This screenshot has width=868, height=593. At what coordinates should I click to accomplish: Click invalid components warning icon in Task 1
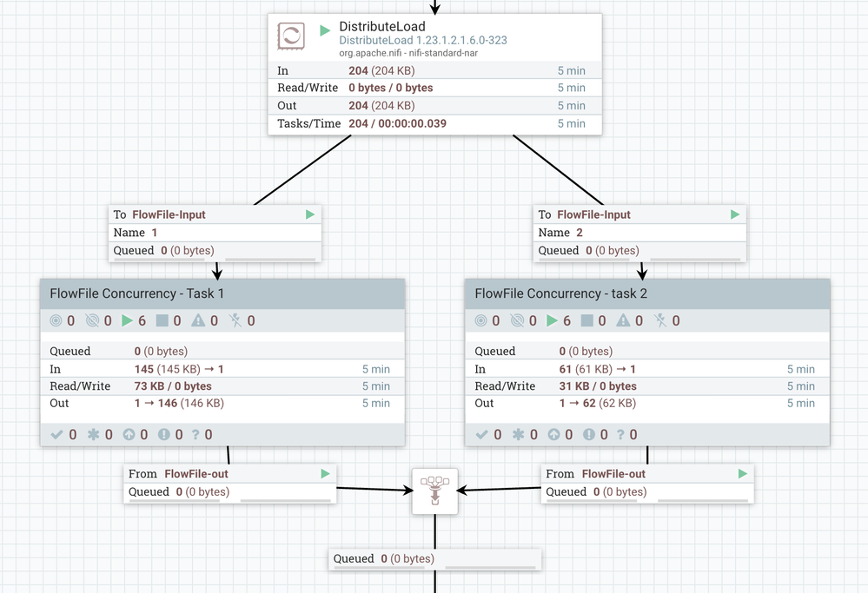[197, 321]
